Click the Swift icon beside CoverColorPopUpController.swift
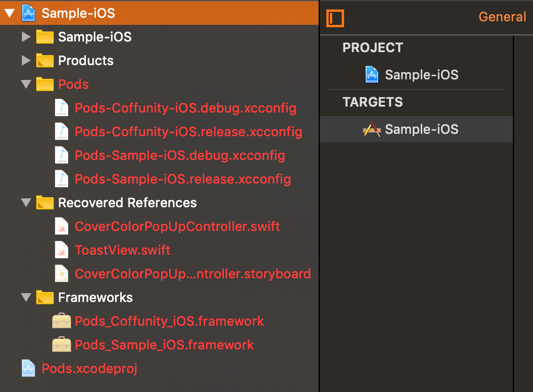The image size is (533, 392). (62, 226)
